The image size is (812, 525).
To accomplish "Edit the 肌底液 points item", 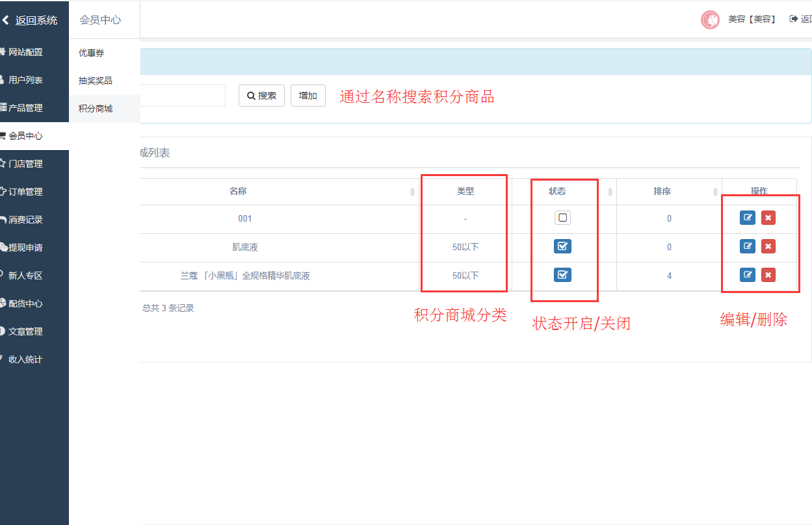I will [748, 246].
